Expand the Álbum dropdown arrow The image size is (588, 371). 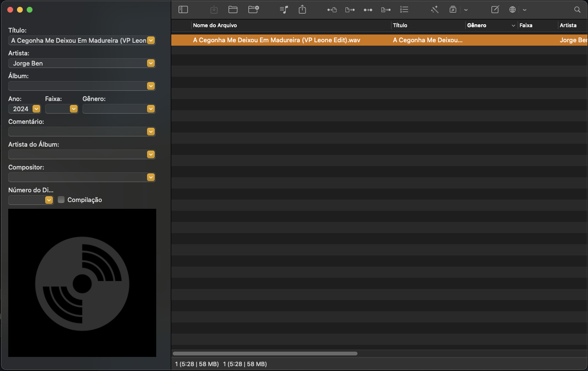click(151, 86)
